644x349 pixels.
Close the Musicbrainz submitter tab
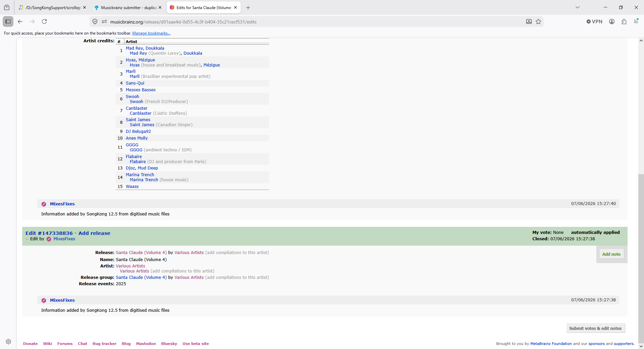click(160, 7)
